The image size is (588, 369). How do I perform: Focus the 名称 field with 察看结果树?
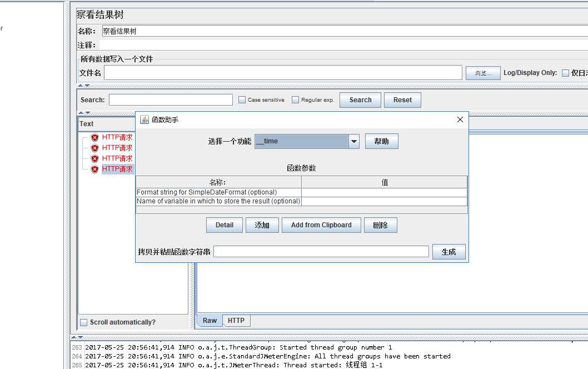click(345, 31)
